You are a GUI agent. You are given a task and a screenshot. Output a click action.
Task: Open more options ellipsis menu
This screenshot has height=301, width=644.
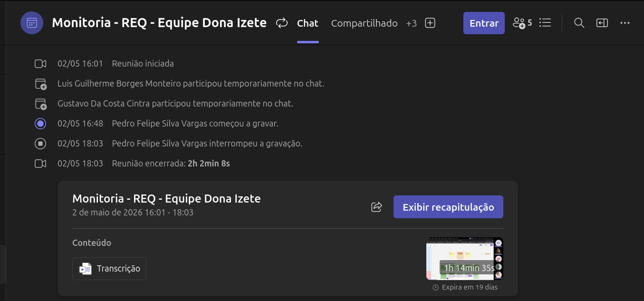point(625,23)
